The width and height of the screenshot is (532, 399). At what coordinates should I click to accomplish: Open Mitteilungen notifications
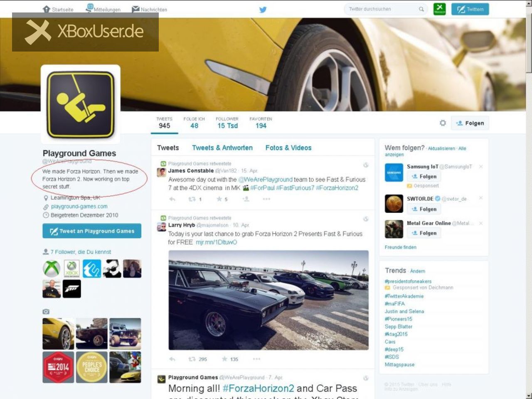tap(103, 9)
